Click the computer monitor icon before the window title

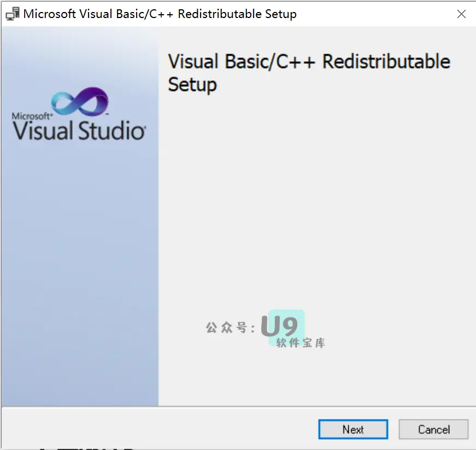pos(12,13)
